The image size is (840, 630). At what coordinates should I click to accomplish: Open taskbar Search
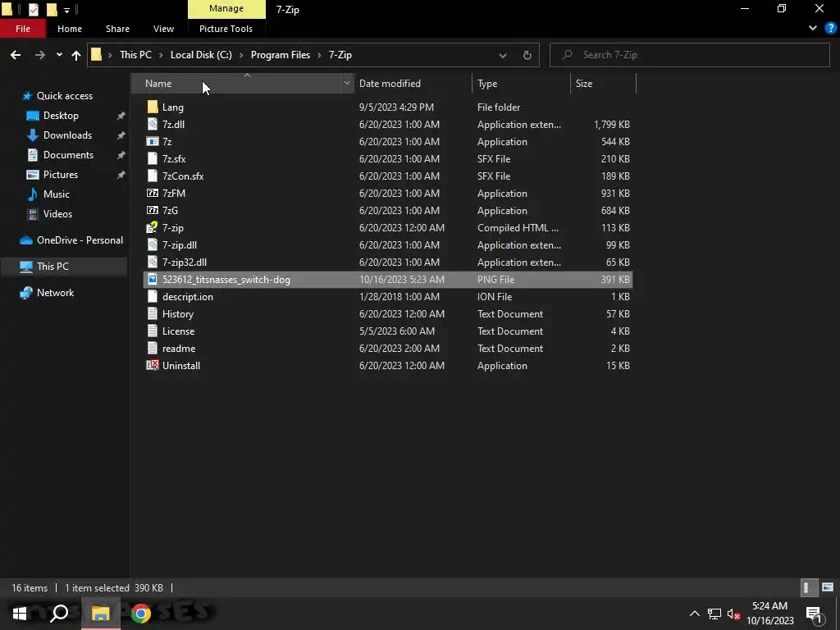[59, 614]
